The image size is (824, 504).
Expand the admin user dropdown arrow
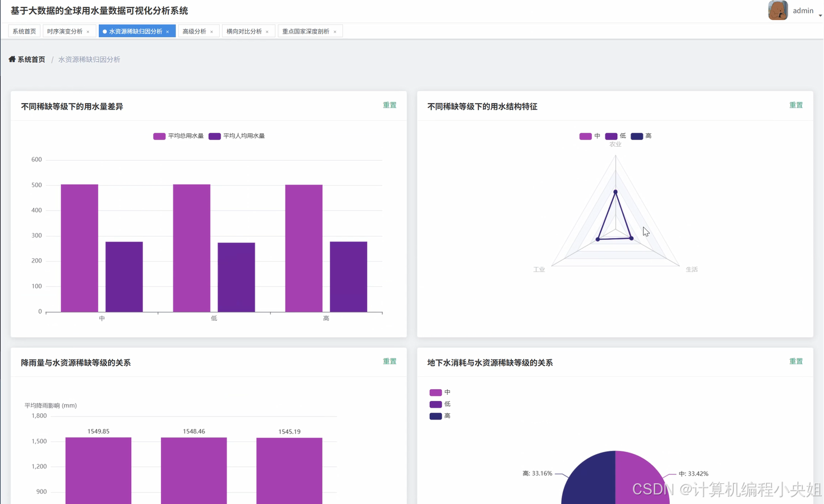pyautogui.click(x=820, y=16)
